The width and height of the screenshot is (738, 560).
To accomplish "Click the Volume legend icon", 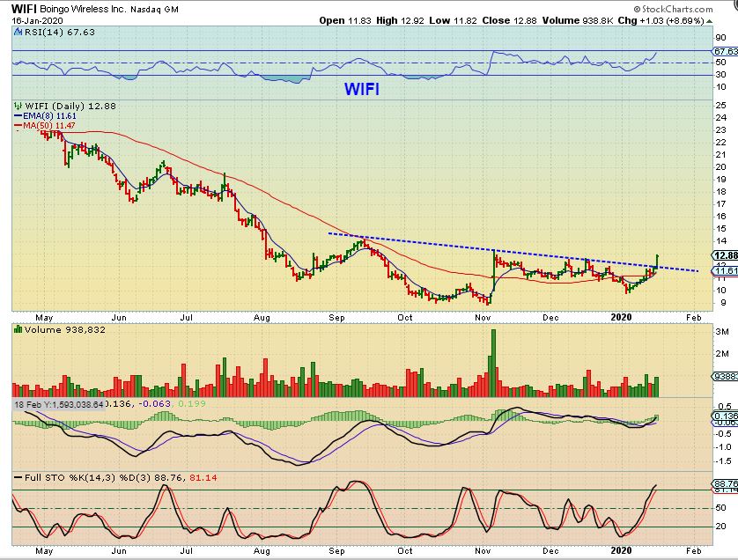I will pyautogui.click(x=18, y=329).
